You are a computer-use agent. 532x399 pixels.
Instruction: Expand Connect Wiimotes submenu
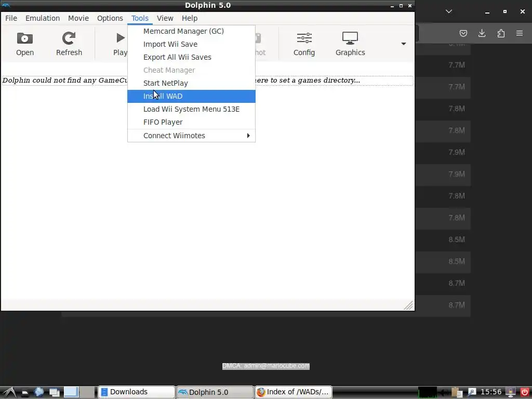(x=191, y=136)
